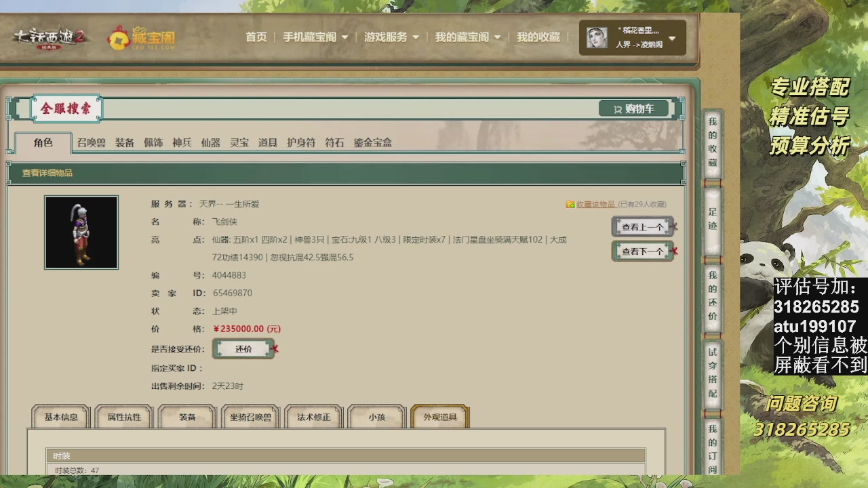The width and height of the screenshot is (868, 488).
Task: Click the character portrait thumbnail
Action: click(81, 232)
